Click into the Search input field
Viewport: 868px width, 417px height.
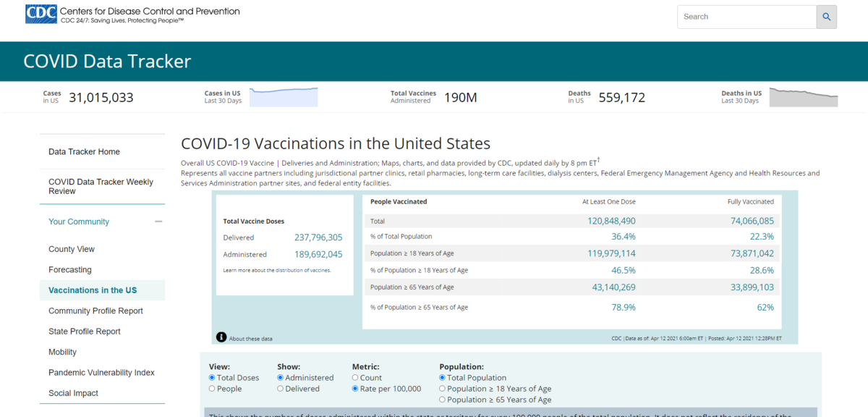click(x=746, y=17)
